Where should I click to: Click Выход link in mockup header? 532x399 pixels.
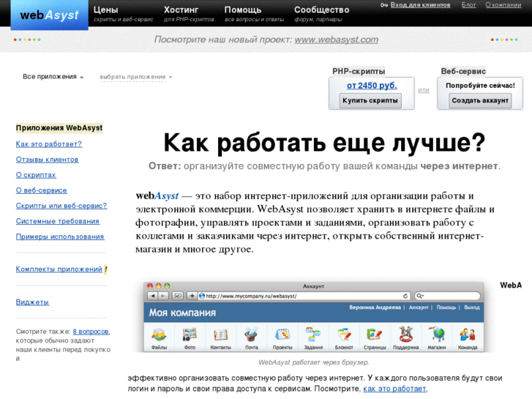click(471, 307)
